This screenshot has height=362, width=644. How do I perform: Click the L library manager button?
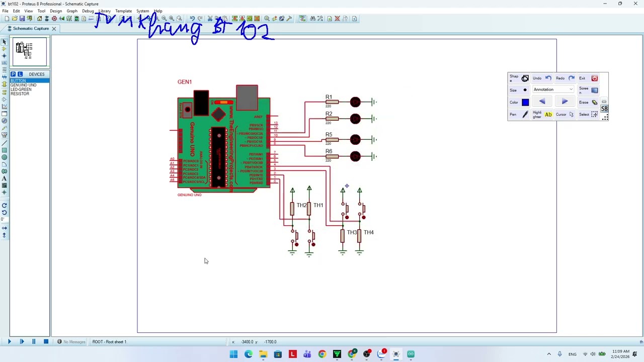(x=20, y=74)
